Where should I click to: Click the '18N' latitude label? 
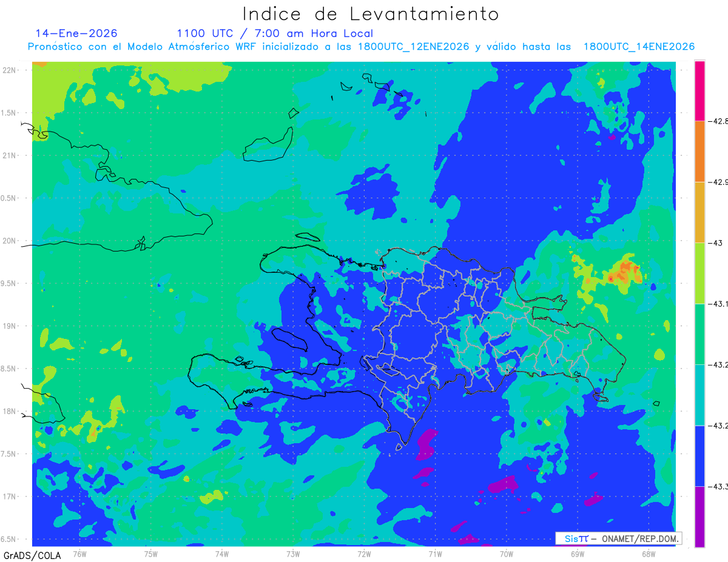[10, 411]
